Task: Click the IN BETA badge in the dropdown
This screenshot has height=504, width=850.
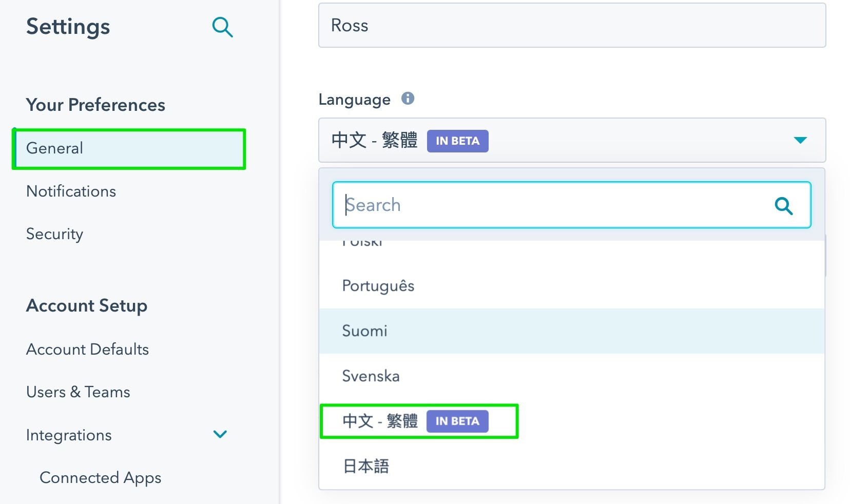Action: point(457,421)
